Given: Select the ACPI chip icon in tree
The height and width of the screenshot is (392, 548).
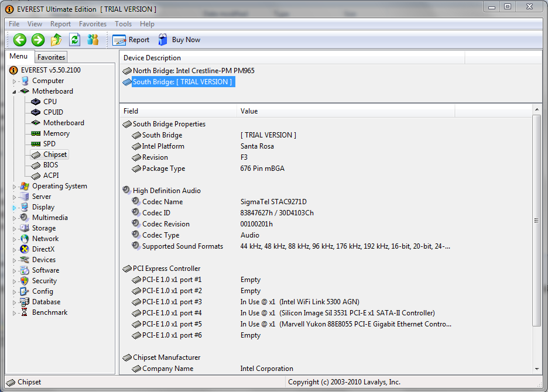Looking at the screenshot, I should click(36, 176).
